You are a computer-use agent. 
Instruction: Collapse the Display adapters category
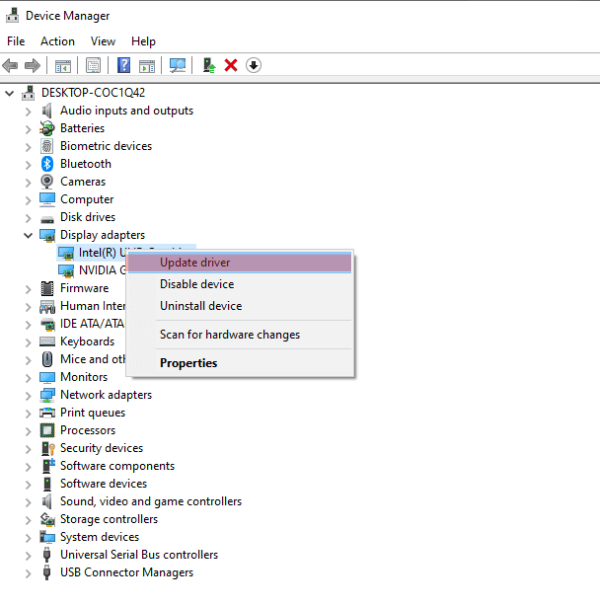coord(28,235)
